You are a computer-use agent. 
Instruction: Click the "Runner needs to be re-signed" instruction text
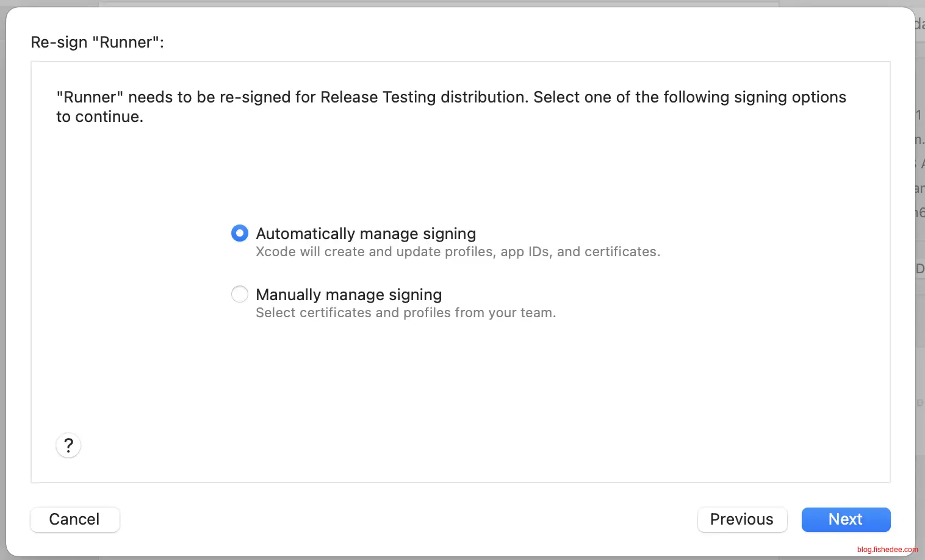point(183,98)
